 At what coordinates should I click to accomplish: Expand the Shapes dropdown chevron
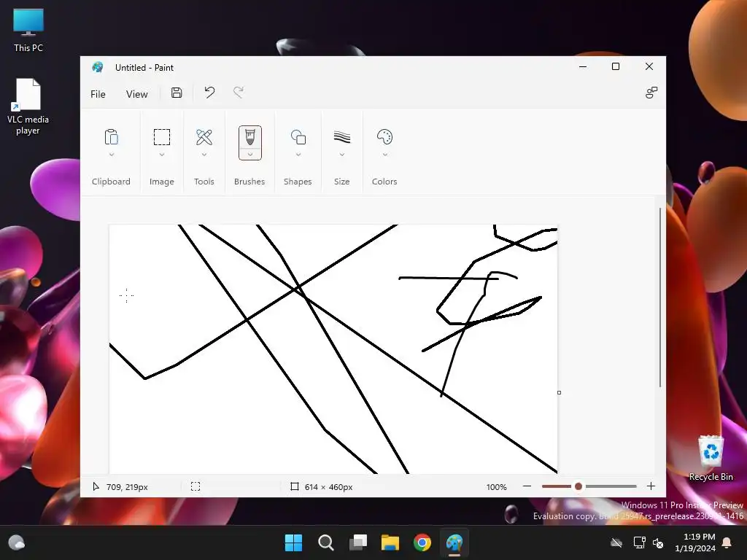[x=298, y=155]
